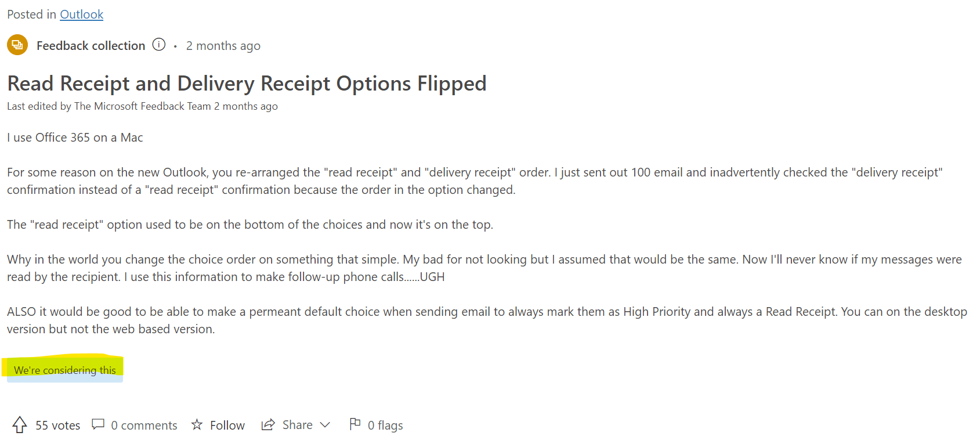The image size is (980, 436).
Task: Click the comment speech bubble icon
Action: [x=98, y=424]
